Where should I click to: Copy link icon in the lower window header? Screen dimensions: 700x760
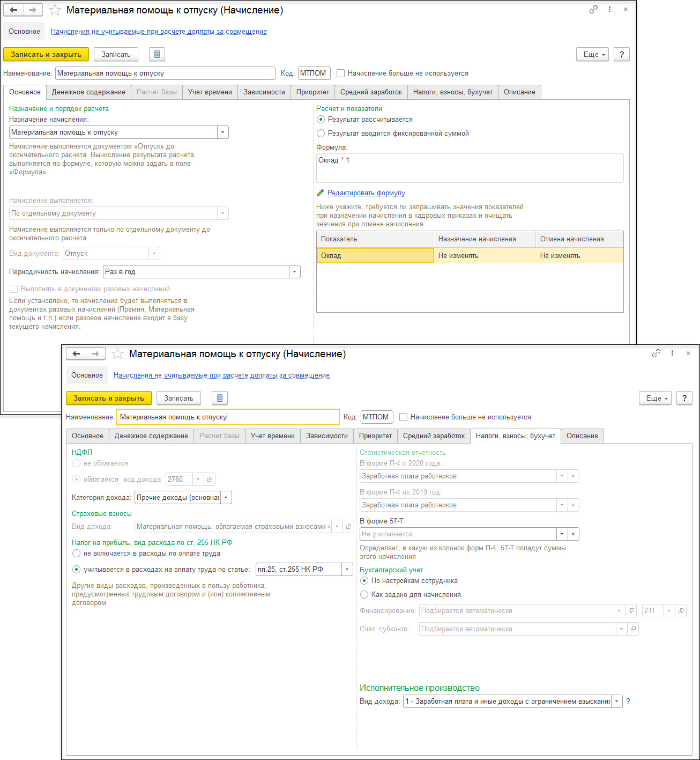[x=656, y=353]
